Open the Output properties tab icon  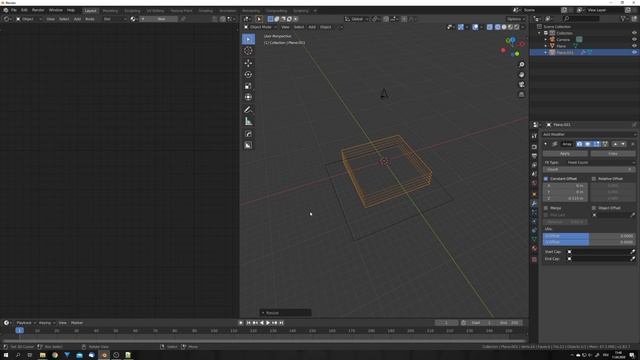(x=534, y=156)
